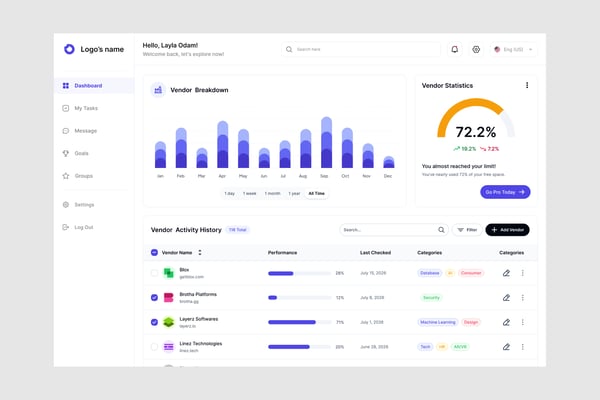600x400 pixels.
Task: Edit the Linez Technologies row
Action: click(x=506, y=347)
